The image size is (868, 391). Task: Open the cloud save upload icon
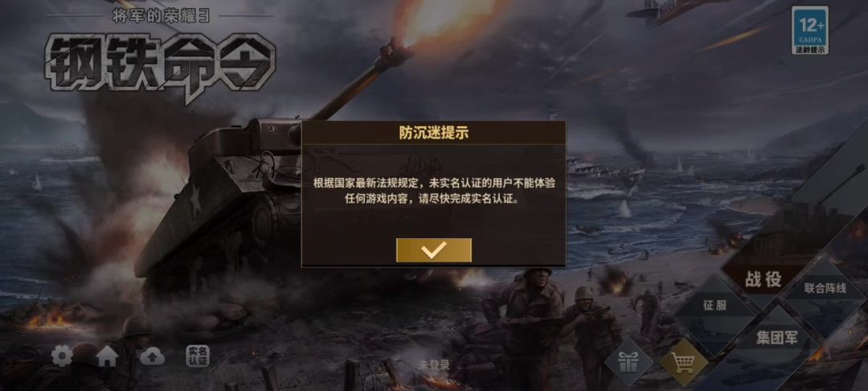152,356
